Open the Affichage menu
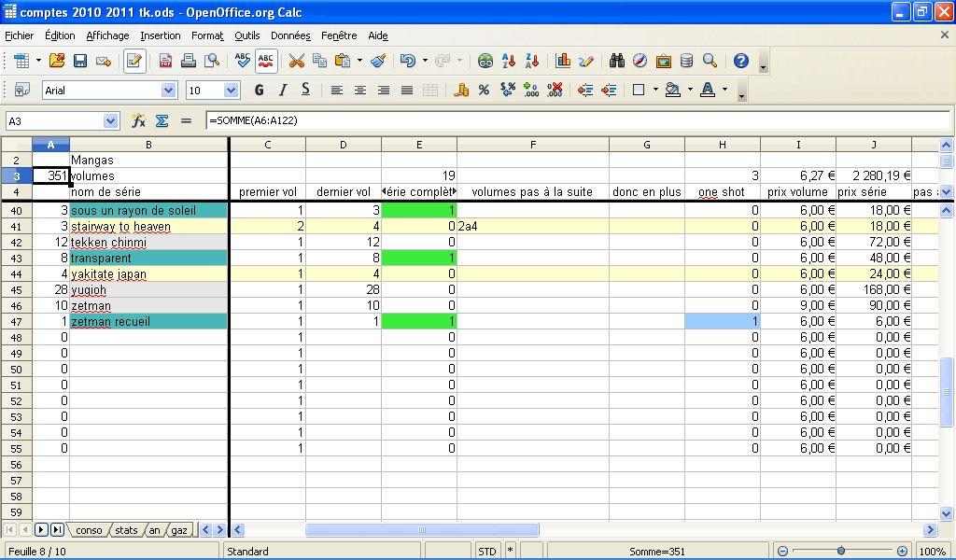This screenshot has height=560, width=956. point(107,35)
